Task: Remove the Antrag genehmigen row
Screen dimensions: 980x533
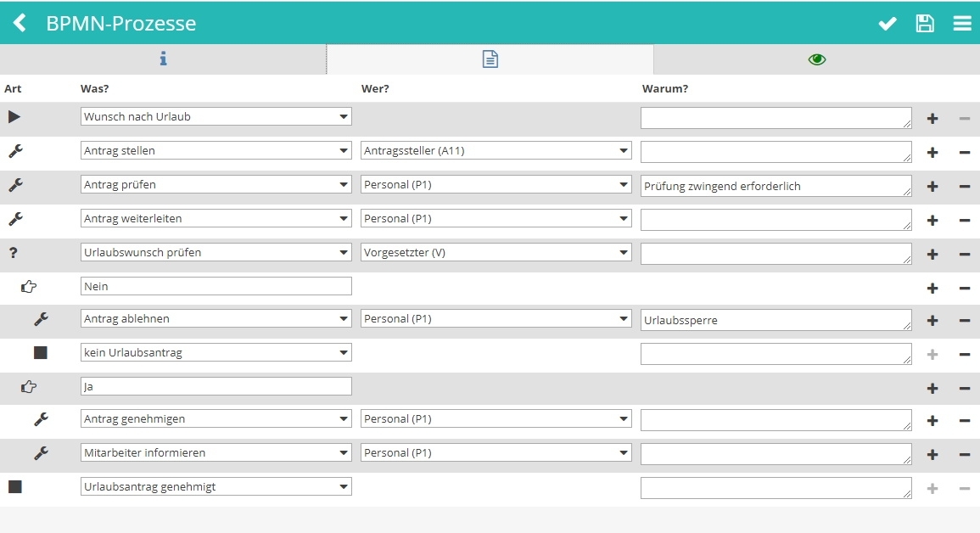Action: [x=965, y=420]
